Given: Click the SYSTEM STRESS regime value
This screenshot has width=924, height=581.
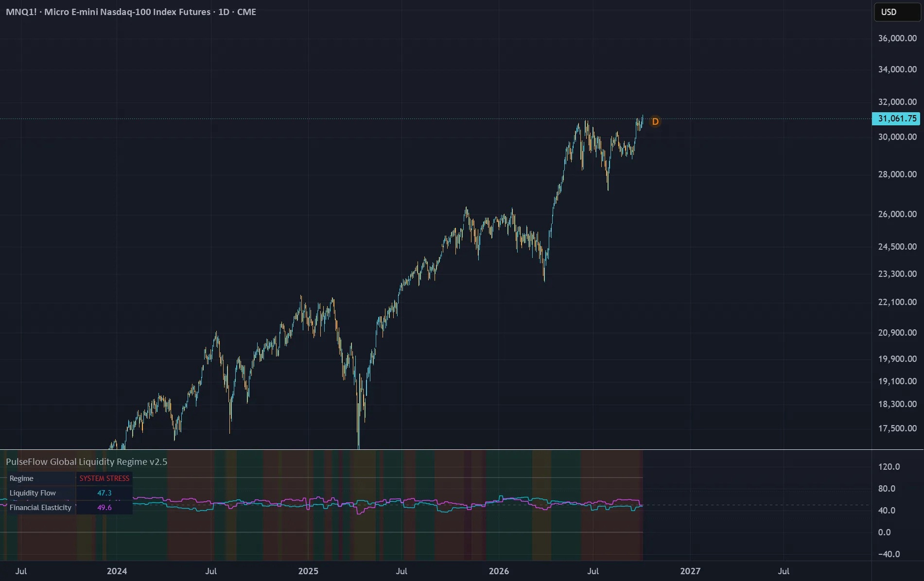Looking at the screenshot, I should [105, 478].
